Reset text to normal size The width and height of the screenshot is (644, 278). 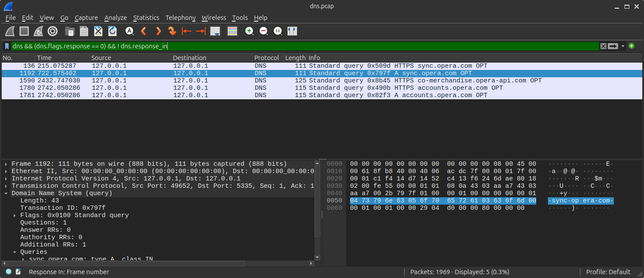278,31
